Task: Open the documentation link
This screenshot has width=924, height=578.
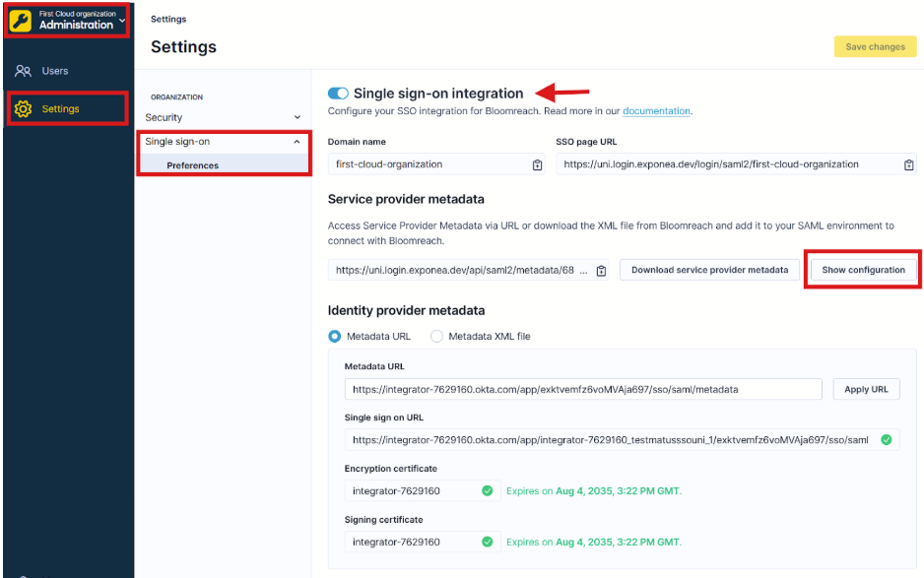Action: tap(655, 111)
